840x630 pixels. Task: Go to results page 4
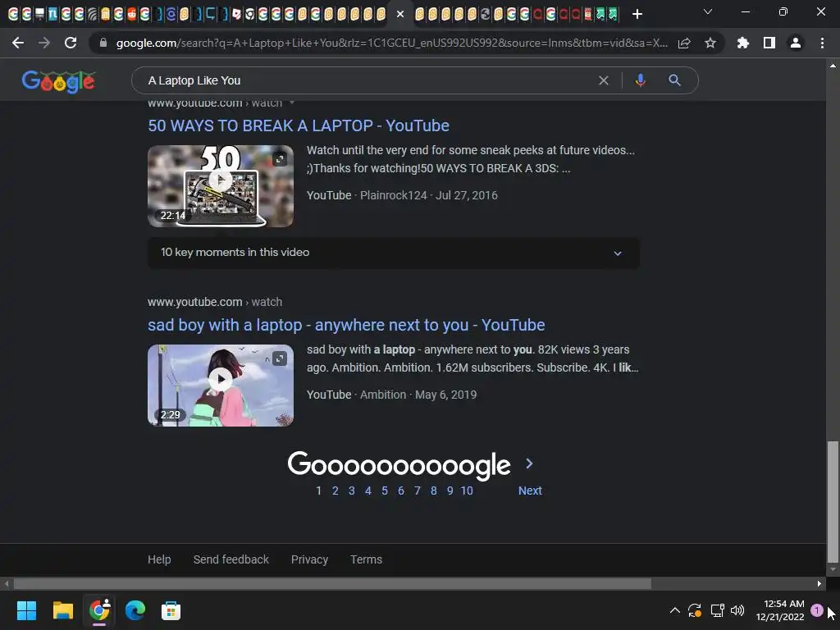click(368, 491)
